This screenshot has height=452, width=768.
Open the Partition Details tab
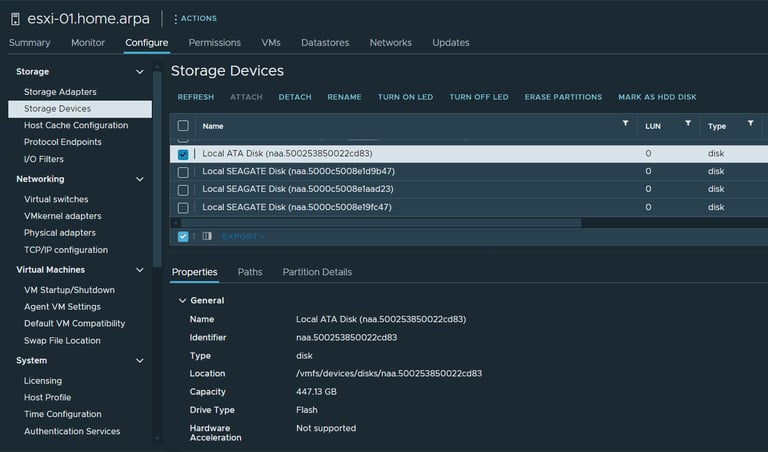coord(317,272)
